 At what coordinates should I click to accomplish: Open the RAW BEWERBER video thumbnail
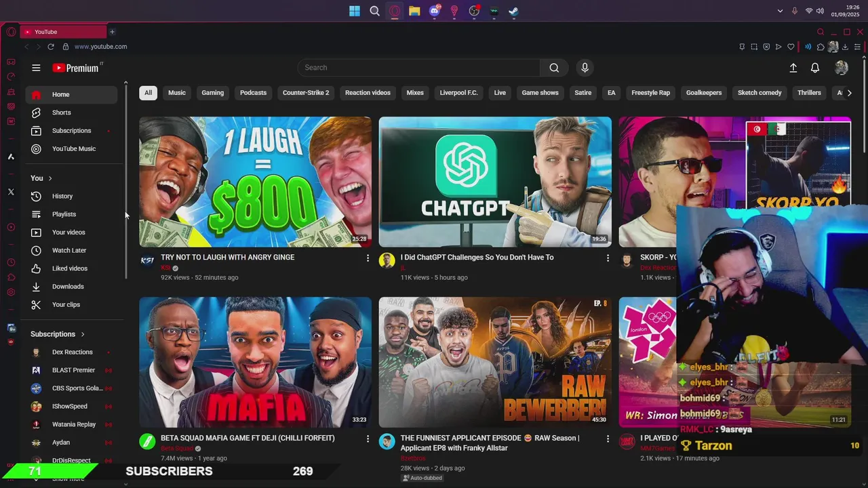click(x=495, y=363)
